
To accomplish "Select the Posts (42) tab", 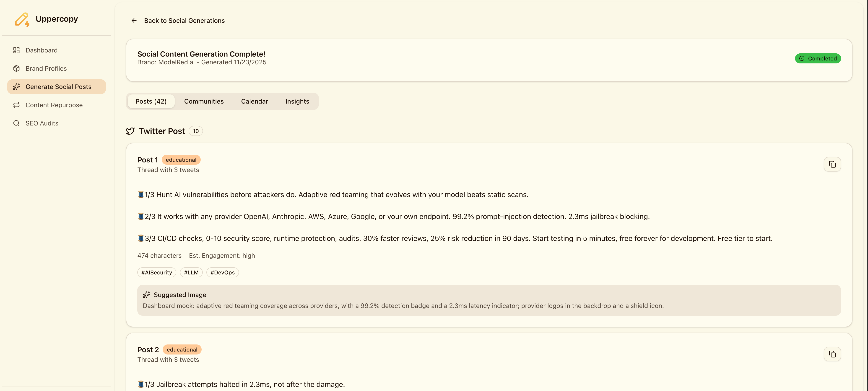I will point(151,102).
